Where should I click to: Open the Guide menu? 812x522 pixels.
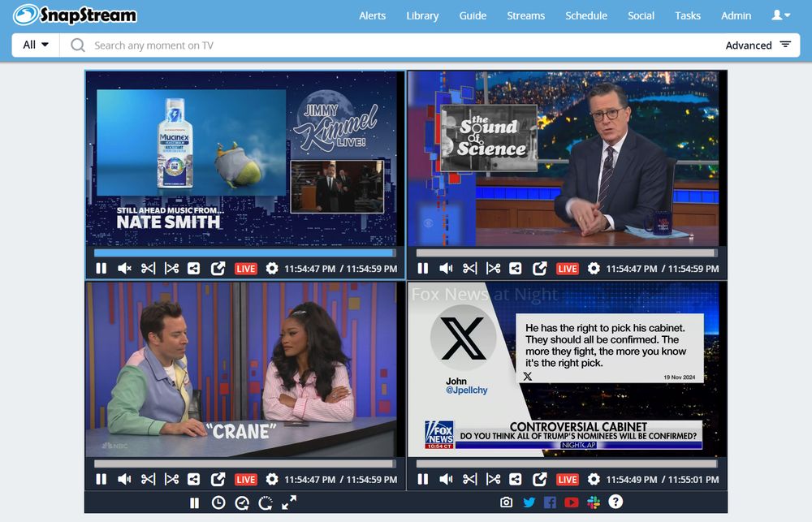click(x=473, y=15)
